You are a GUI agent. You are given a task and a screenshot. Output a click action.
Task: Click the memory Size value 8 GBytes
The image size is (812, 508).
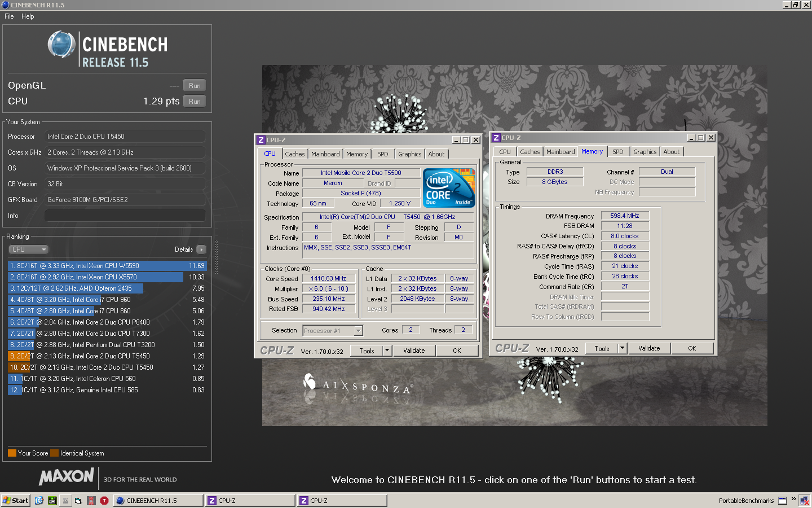coord(555,182)
